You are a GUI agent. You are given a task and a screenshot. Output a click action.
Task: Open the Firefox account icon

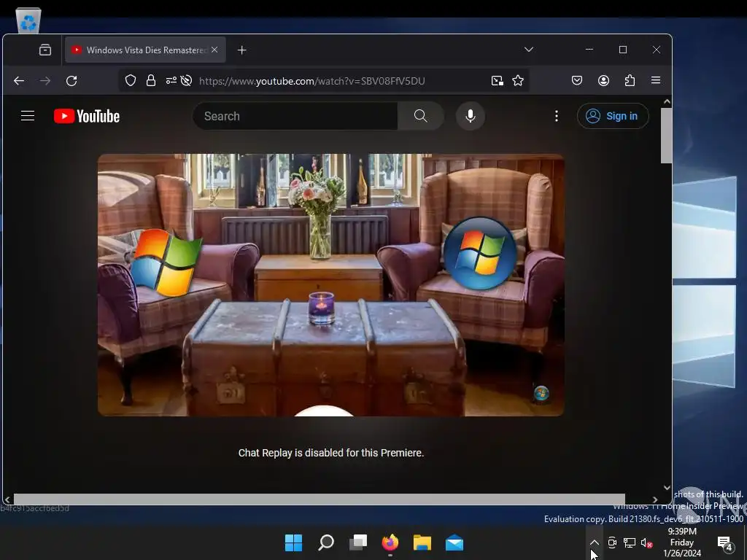tap(603, 80)
